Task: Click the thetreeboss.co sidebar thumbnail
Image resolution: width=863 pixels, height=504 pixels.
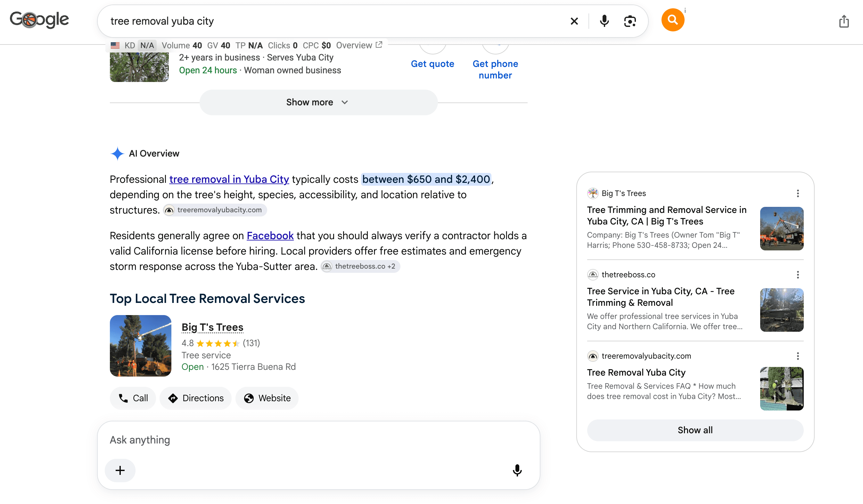Action: [x=782, y=310]
